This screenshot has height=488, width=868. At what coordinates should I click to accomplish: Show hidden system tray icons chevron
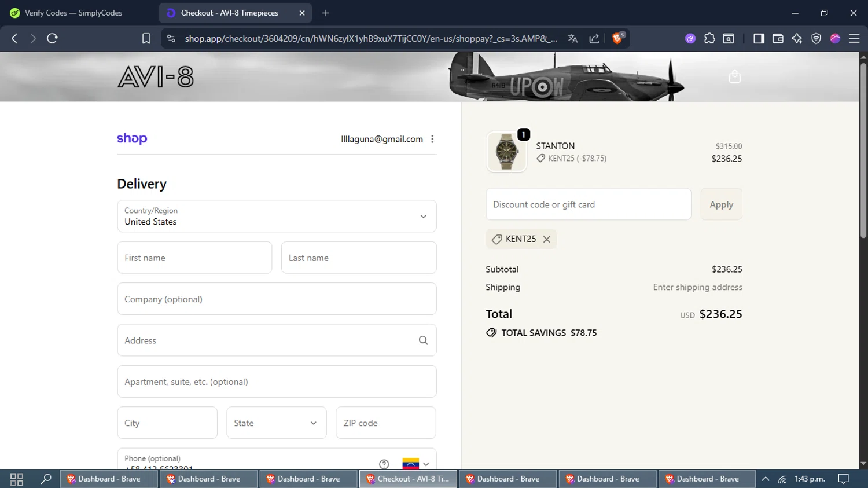coord(766,479)
